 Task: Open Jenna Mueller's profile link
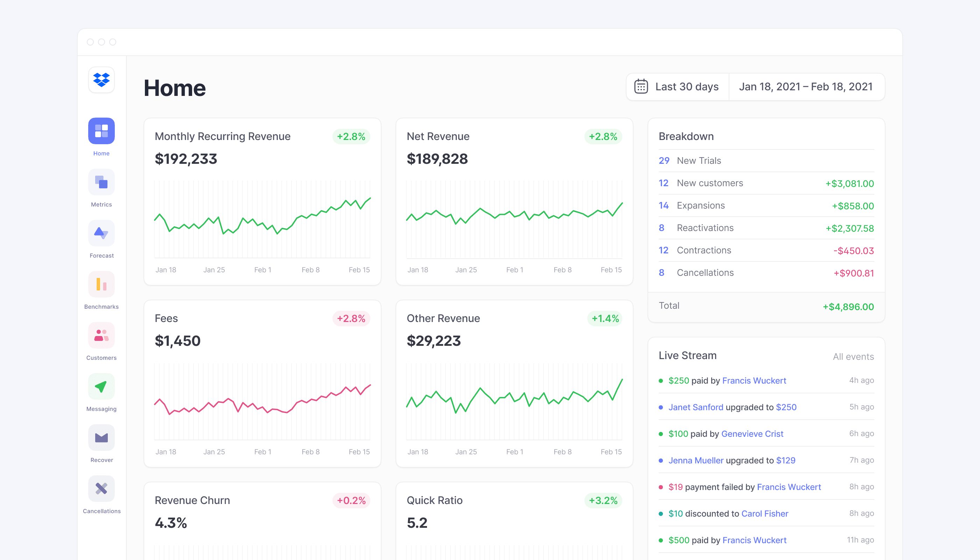[696, 460]
